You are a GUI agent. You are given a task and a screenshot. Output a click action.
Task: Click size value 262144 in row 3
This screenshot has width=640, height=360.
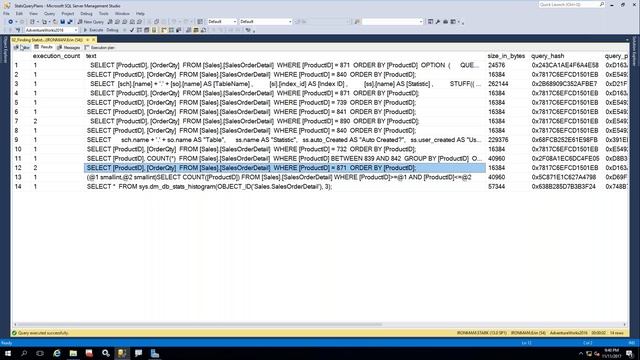[x=498, y=84]
